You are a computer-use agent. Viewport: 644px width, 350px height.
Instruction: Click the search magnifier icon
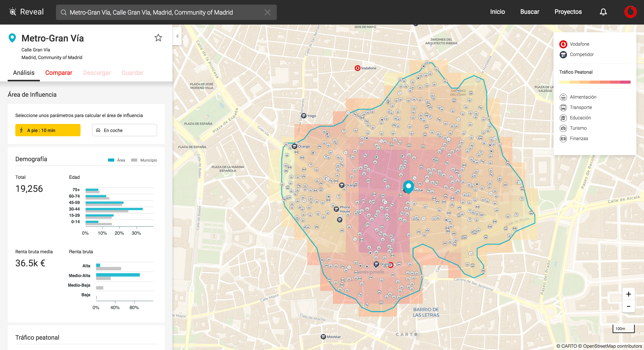point(63,12)
